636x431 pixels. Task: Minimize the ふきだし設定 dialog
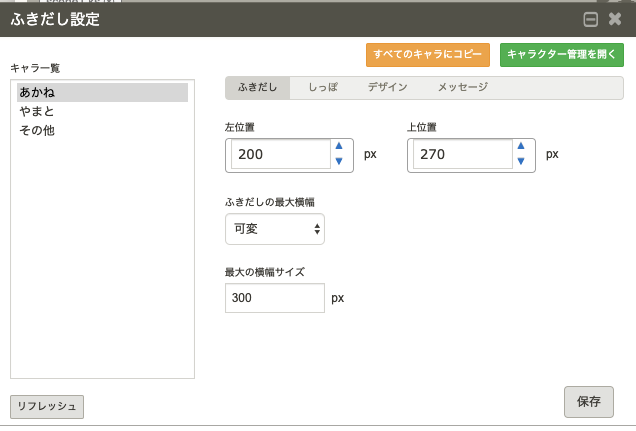[590, 19]
